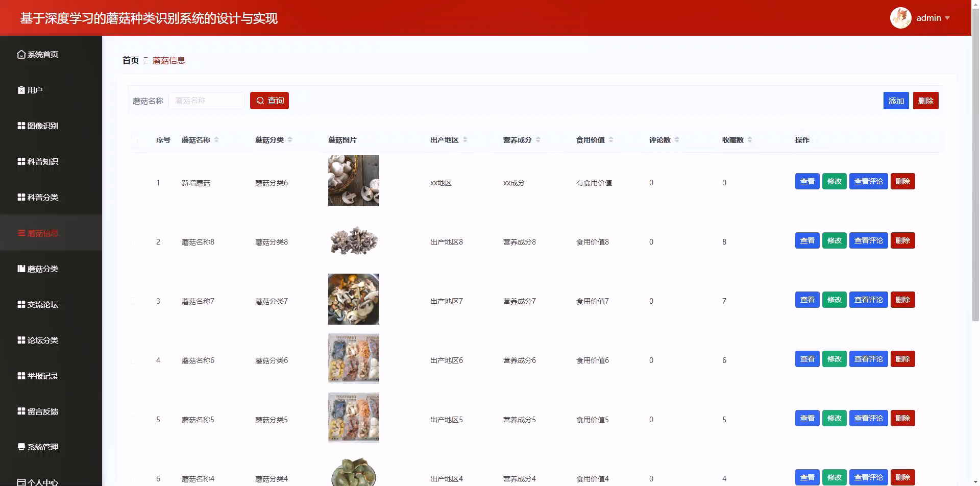The width and height of the screenshot is (980, 486).
Task: Go to 首页 via the breadcrumb
Action: [x=130, y=60]
